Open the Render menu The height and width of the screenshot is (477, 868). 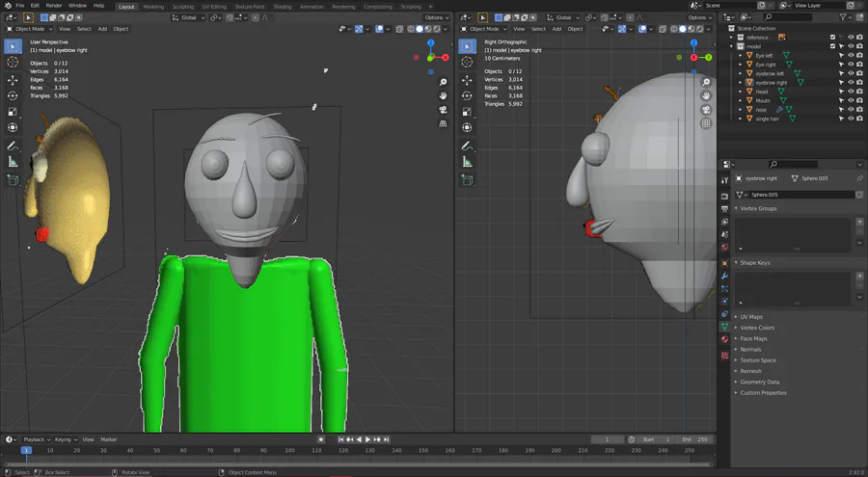tap(54, 6)
